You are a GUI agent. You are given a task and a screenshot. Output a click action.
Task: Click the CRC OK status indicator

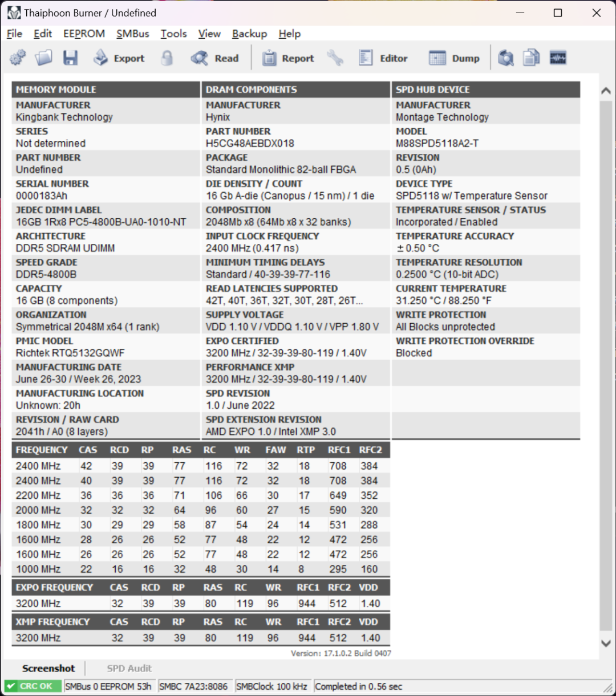[33, 686]
